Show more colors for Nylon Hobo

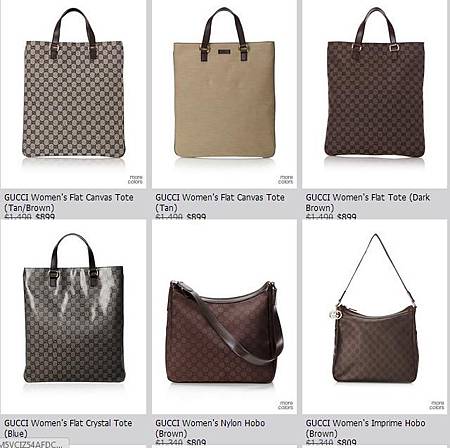coord(286,405)
